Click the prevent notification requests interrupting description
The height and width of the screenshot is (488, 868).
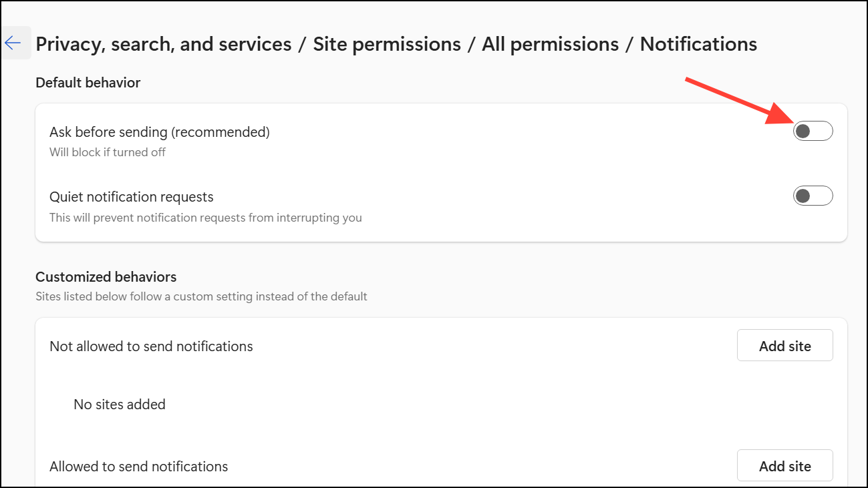pos(206,218)
